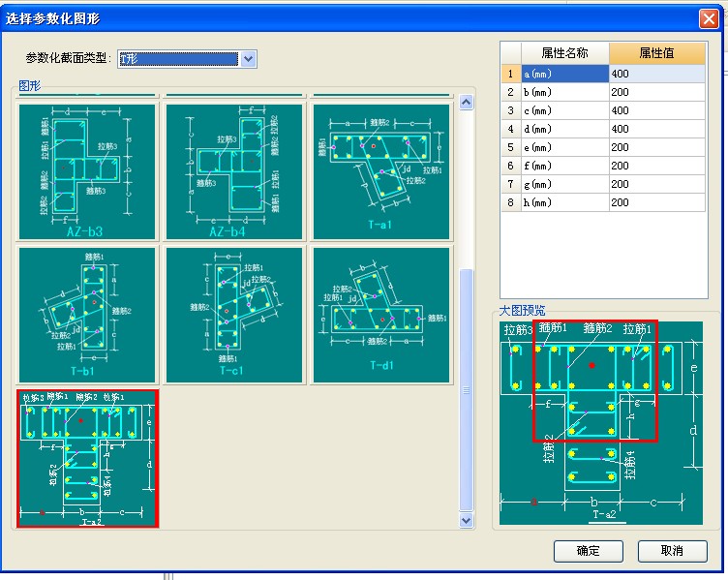Select the e(mm) property name cell

click(565, 148)
